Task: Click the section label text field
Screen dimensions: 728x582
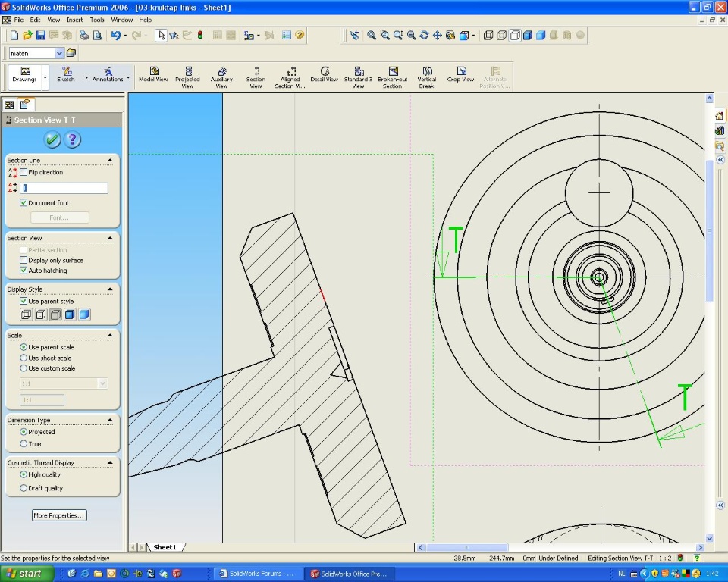Action: 64,188
